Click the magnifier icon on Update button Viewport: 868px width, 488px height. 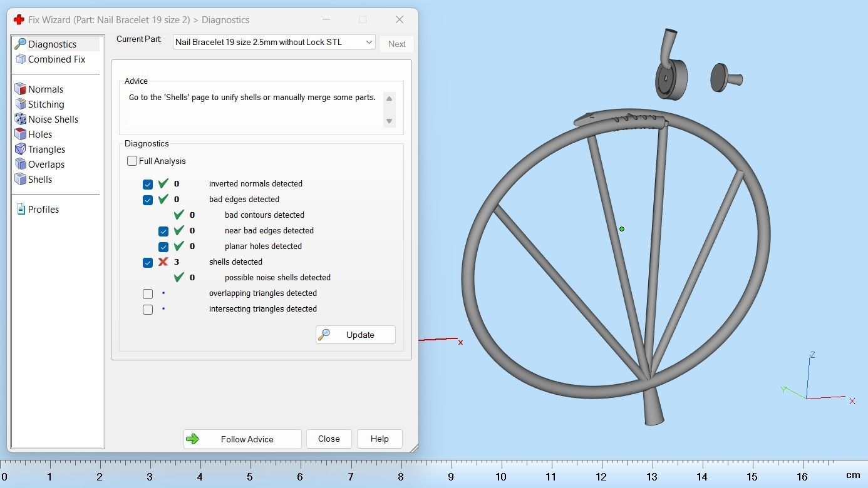point(324,335)
